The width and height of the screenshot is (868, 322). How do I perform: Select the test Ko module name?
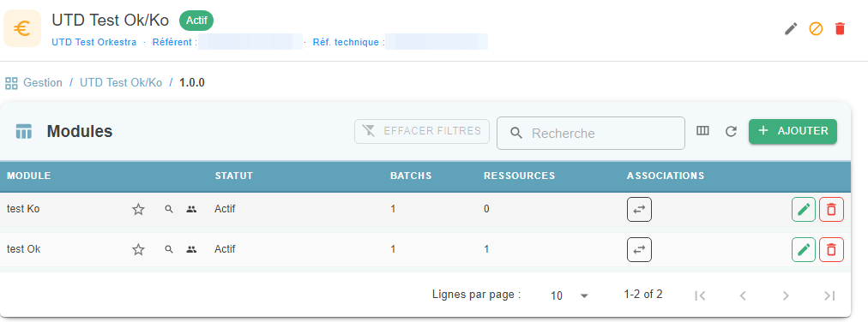[x=23, y=209]
